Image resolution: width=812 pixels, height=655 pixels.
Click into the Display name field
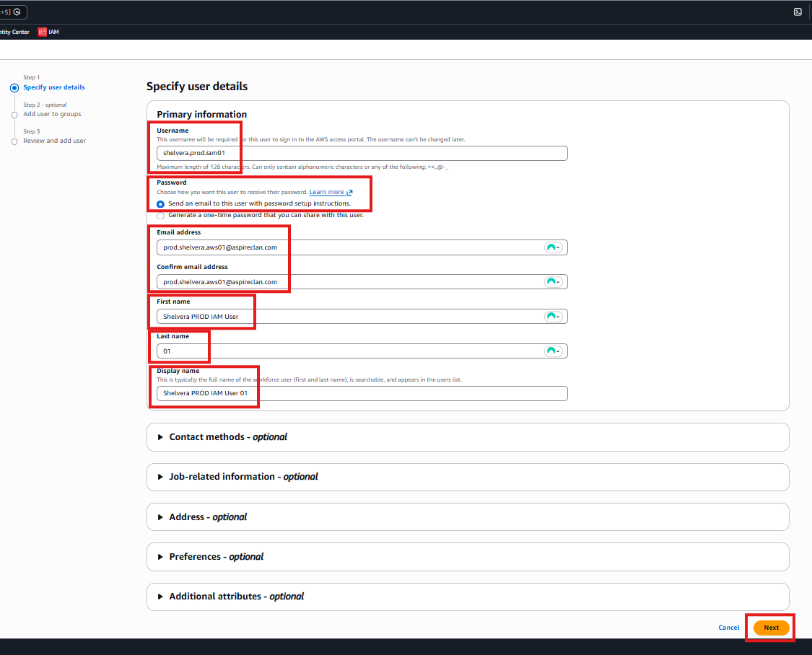[x=362, y=393]
